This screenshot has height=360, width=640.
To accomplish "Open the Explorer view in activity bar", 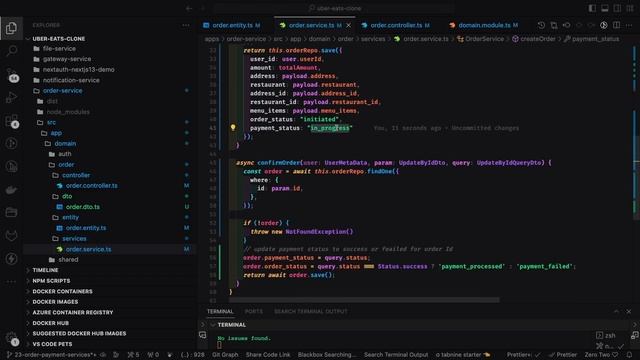I will coord(11,28).
